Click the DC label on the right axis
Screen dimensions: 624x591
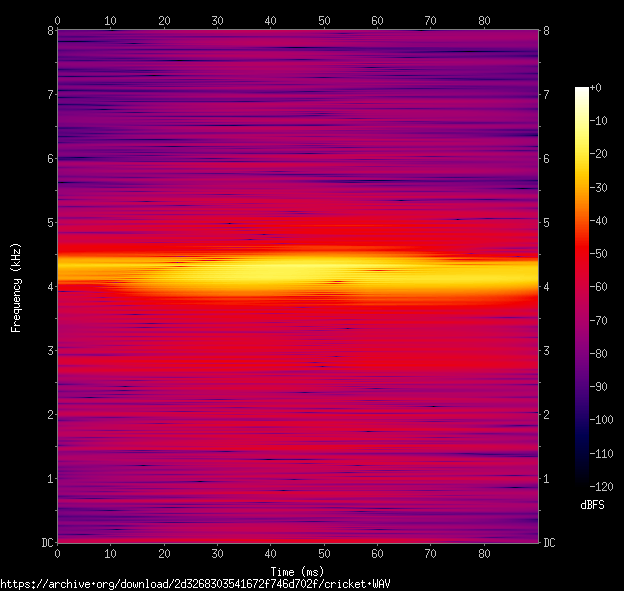point(549,542)
